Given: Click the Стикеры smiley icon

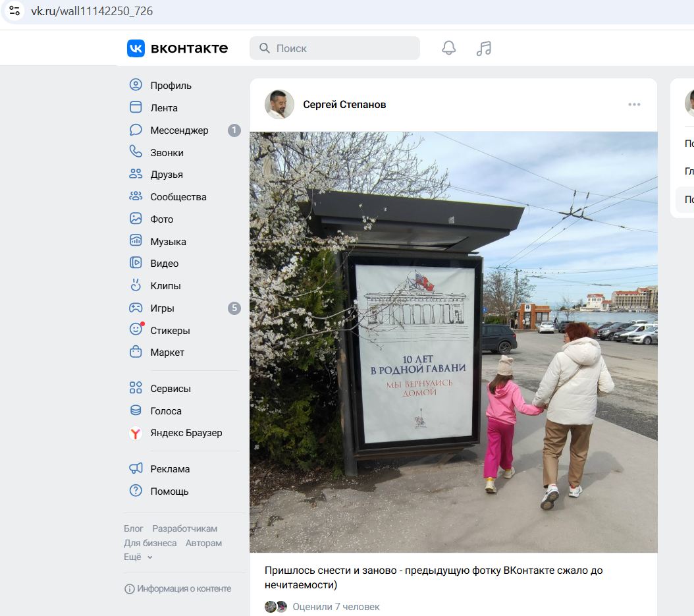Looking at the screenshot, I should click(x=136, y=329).
